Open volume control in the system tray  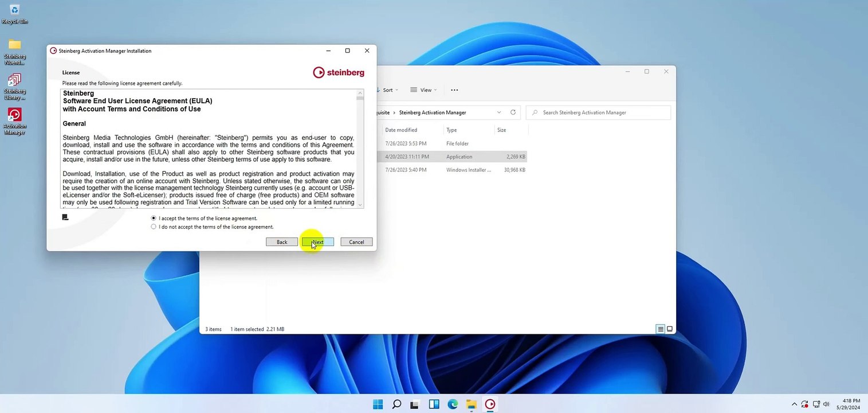coord(826,404)
